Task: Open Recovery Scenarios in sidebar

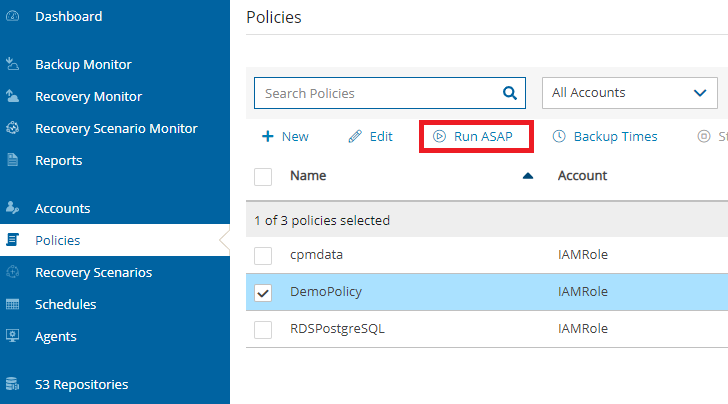Action: pyautogui.click(x=93, y=272)
